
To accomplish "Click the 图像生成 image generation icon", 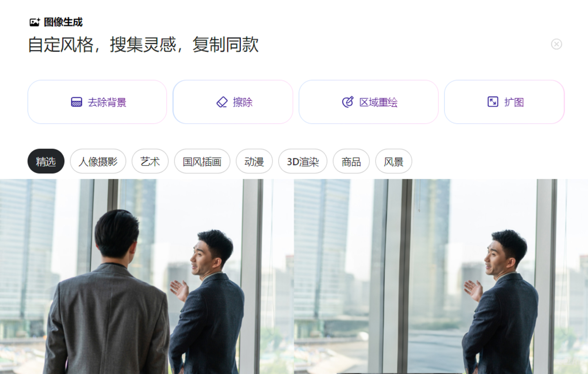I will coord(35,22).
